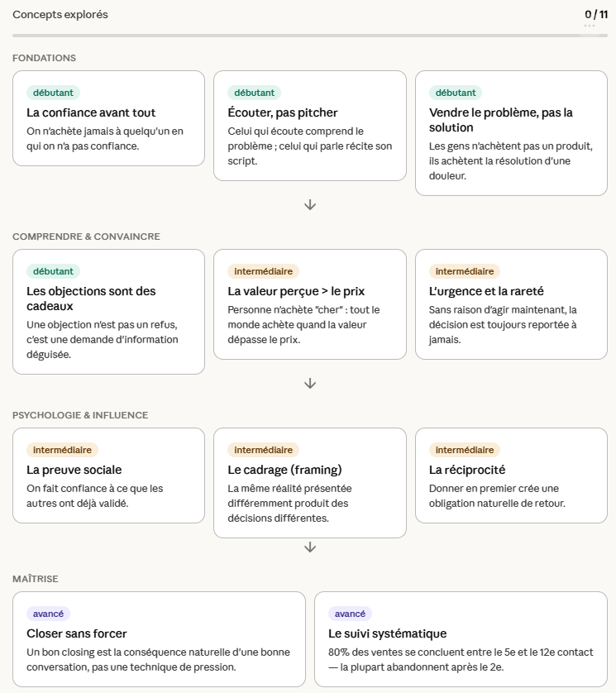616x693 pixels.
Task: Open the "Le suivi systématique" card
Action: pyautogui.click(x=461, y=639)
